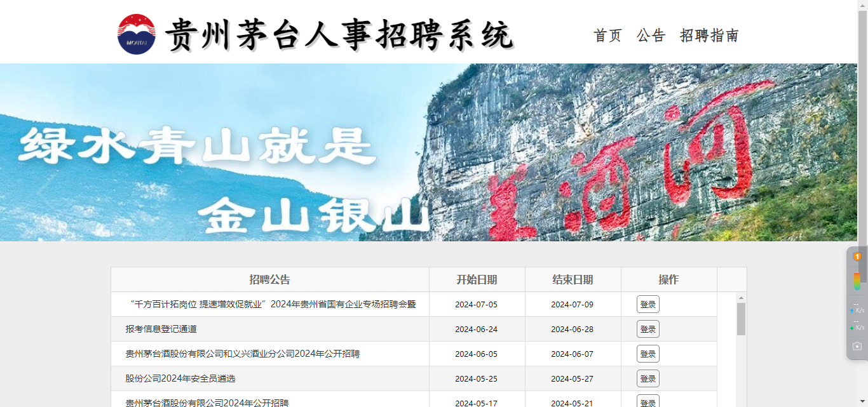Screen dimensions: 868x407
Task: Click the end date 2024-05-21
Action: [573, 403]
